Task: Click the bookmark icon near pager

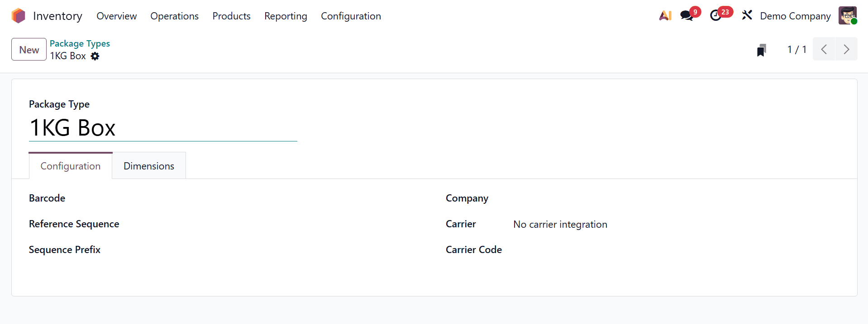Action: [762, 50]
